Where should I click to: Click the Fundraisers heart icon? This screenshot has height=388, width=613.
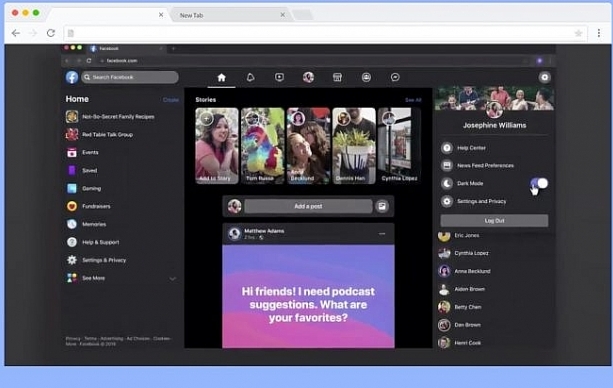(72, 206)
